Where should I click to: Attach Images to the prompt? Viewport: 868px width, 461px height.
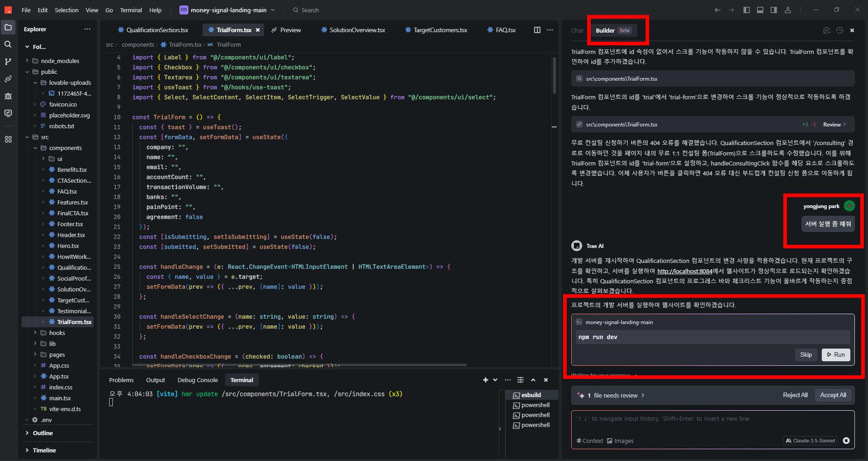tap(620, 441)
